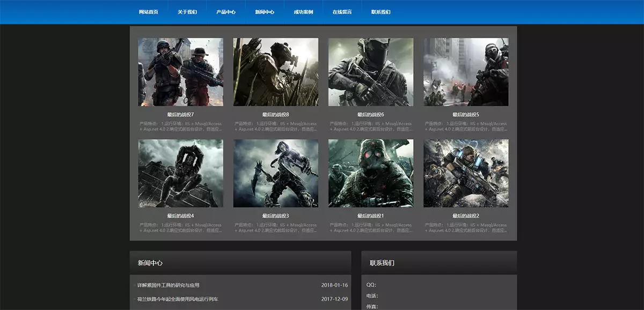Image resolution: width=644 pixels, height=310 pixels.
Task: Click the QQ: label in the contact panel
Action: 371,285
